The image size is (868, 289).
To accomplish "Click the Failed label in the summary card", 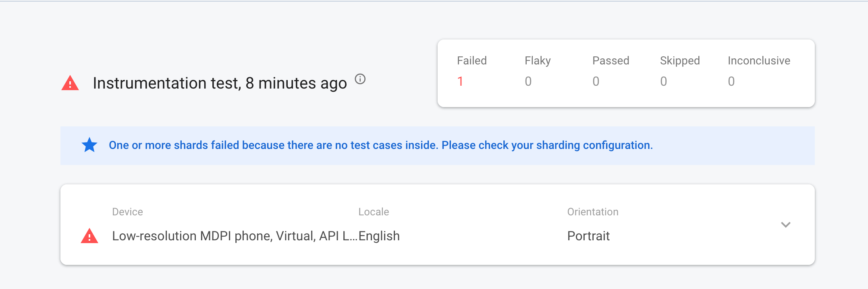I will (x=471, y=61).
